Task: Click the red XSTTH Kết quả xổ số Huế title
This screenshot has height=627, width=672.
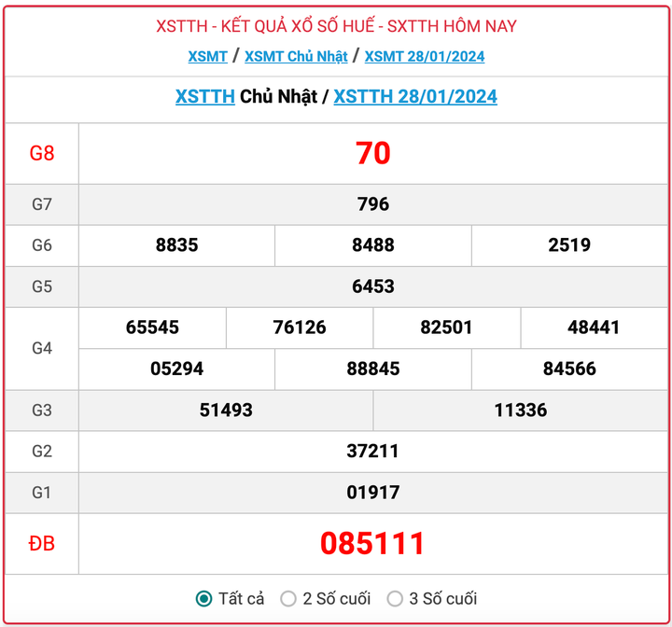Action: [x=336, y=26]
